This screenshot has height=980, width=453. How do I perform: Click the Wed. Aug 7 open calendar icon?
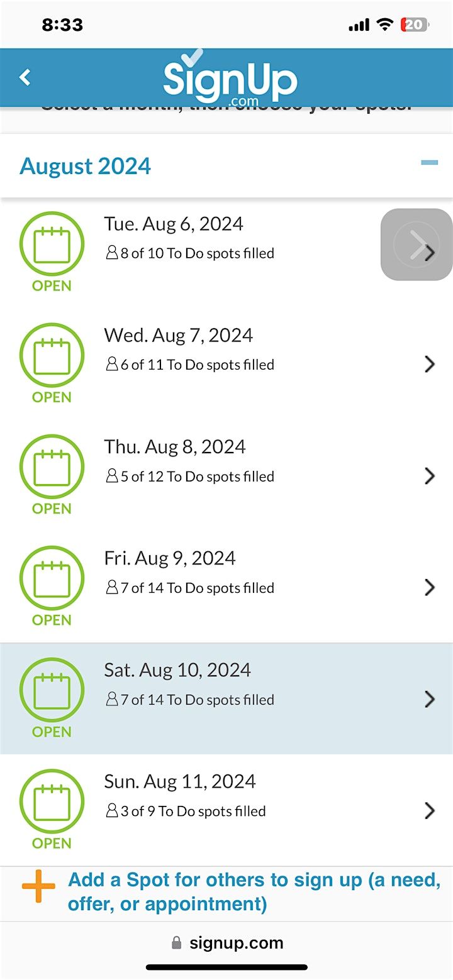52,356
